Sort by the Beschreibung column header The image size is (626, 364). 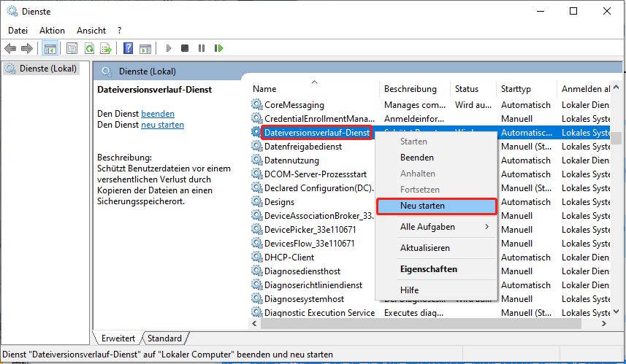415,88
